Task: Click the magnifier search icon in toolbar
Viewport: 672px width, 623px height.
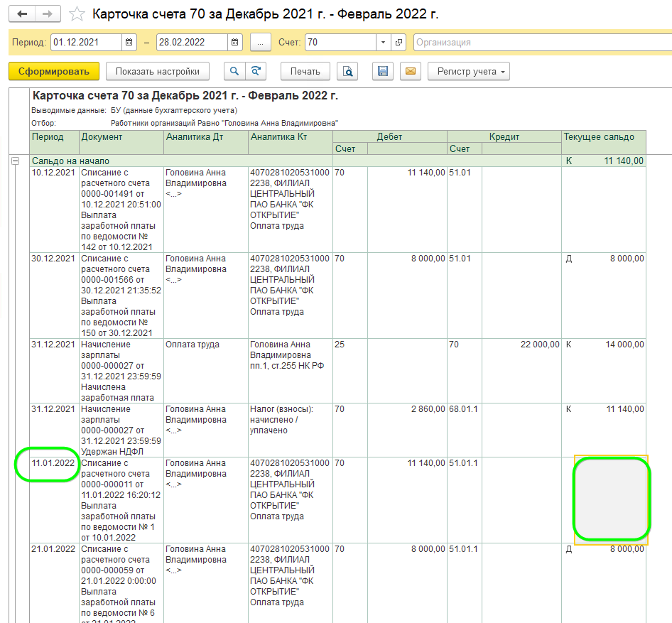Action: point(234,71)
